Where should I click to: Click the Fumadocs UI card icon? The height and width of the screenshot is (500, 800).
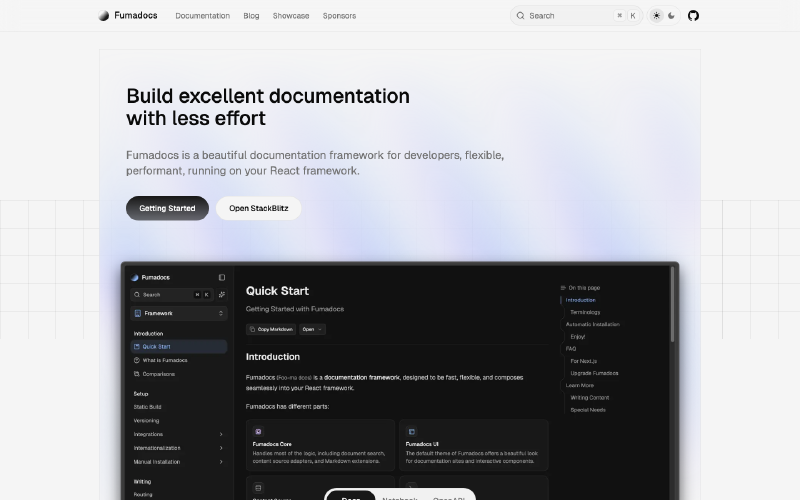tap(411, 431)
